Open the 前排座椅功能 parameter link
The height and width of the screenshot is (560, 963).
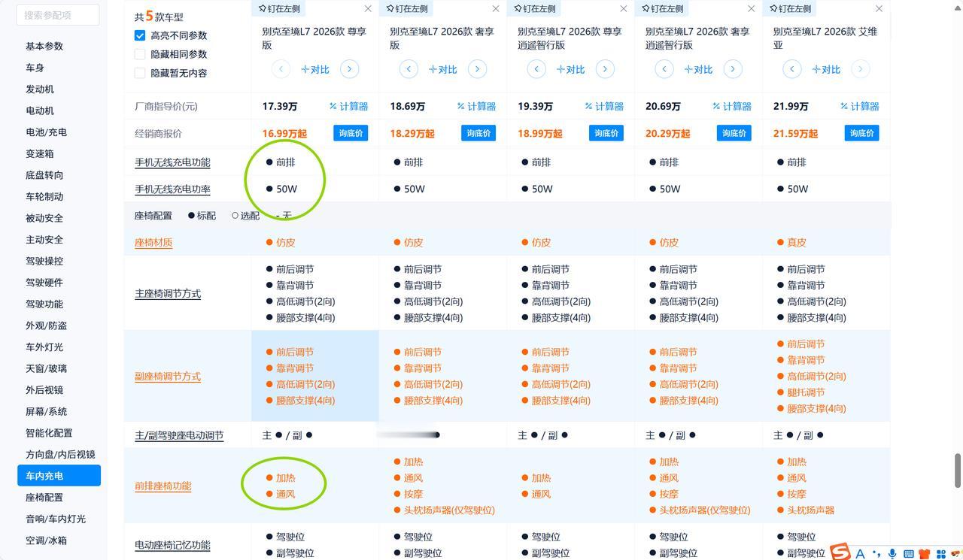coord(163,486)
